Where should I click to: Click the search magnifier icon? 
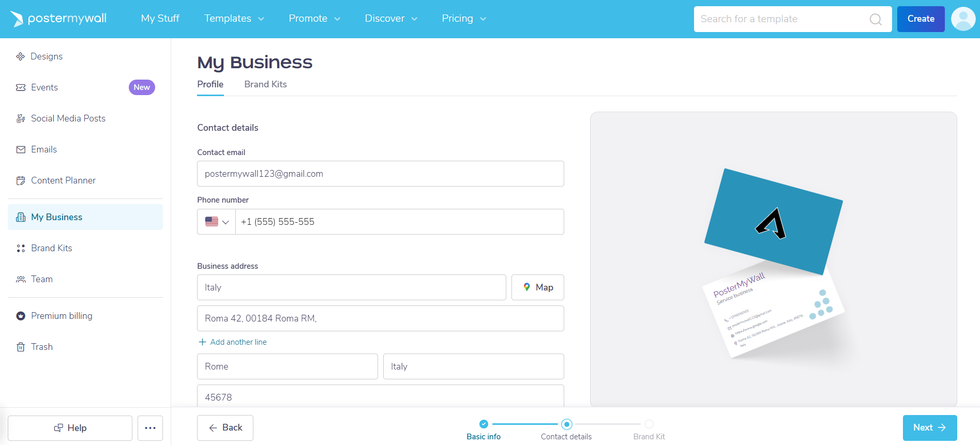876,19
